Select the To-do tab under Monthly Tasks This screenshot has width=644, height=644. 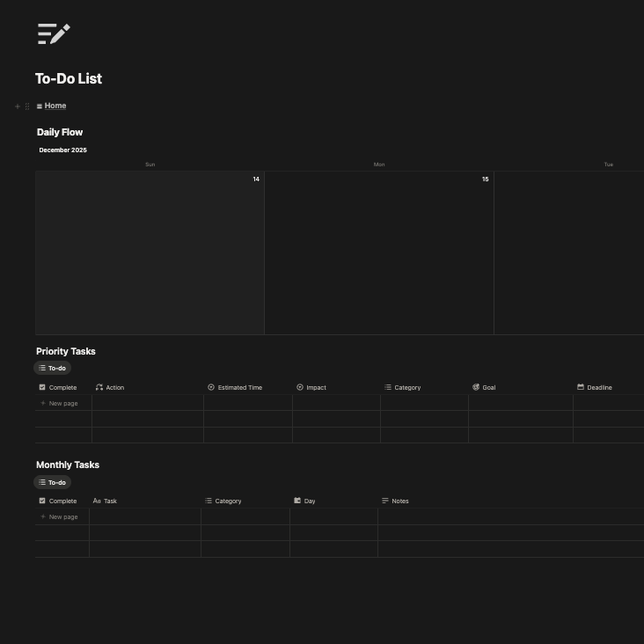point(53,483)
